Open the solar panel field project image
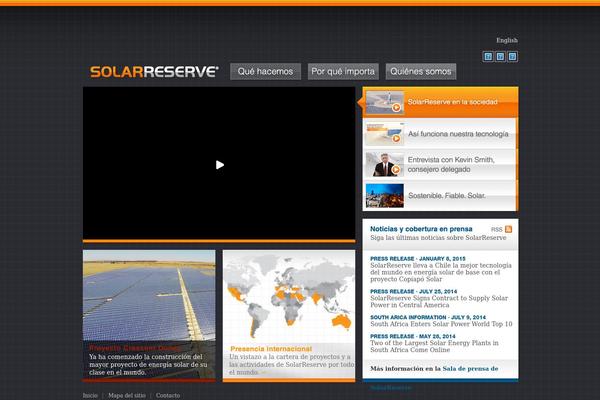 click(149, 296)
